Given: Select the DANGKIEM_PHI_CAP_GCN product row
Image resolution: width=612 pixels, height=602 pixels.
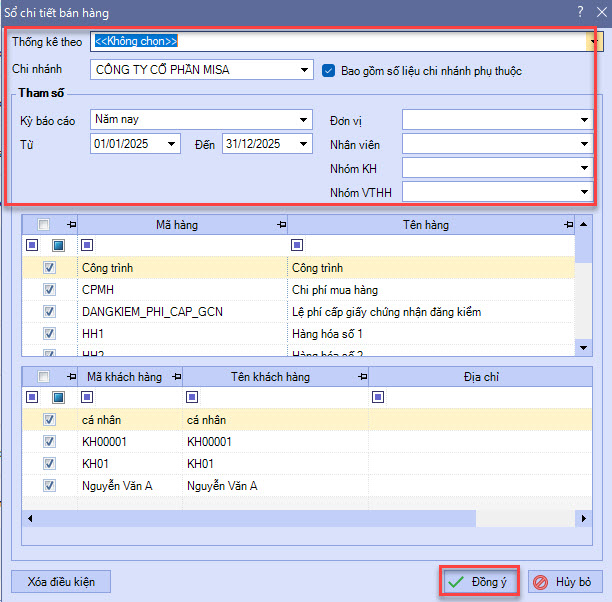Looking at the screenshot, I should coord(153,312).
